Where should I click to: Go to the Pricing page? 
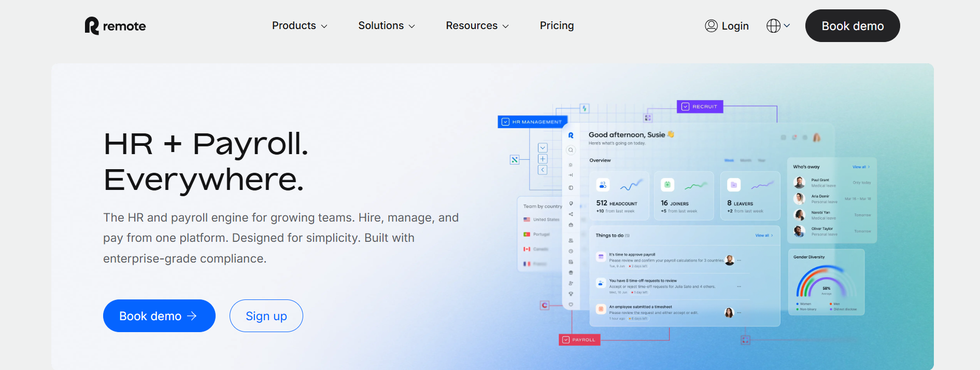(557, 25)
